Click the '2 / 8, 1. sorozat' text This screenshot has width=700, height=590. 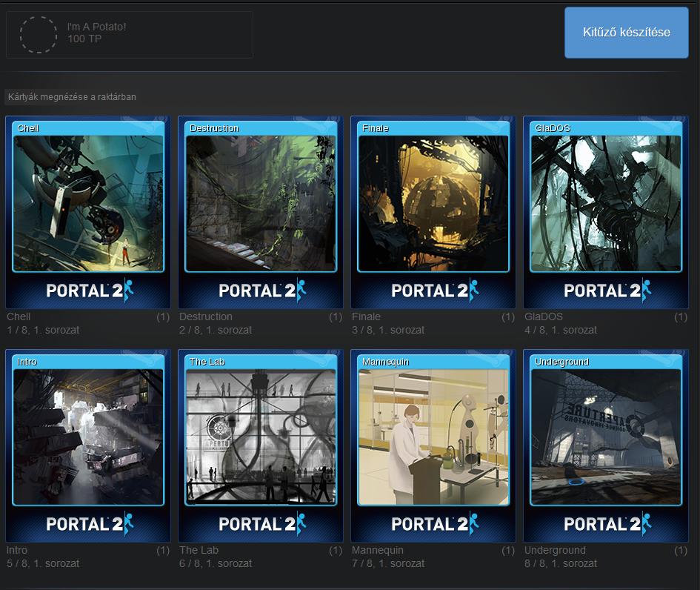(216, 330)
